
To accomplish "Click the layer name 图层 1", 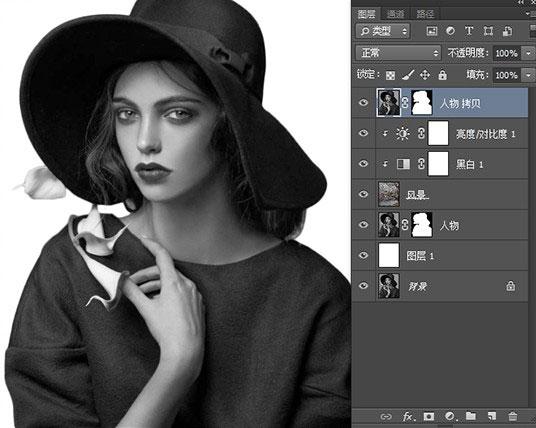I will click(x=420, y=256).
